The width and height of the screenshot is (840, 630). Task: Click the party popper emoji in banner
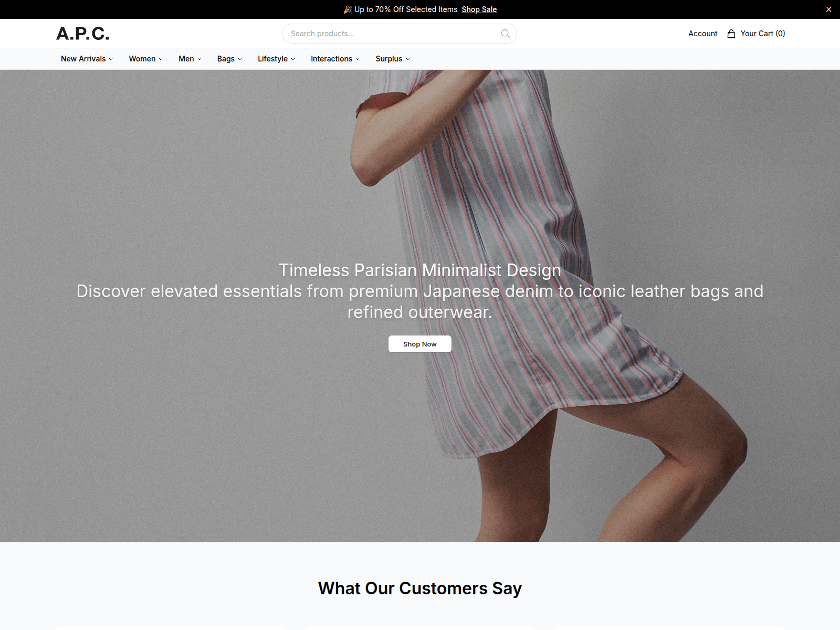(348, 9)
